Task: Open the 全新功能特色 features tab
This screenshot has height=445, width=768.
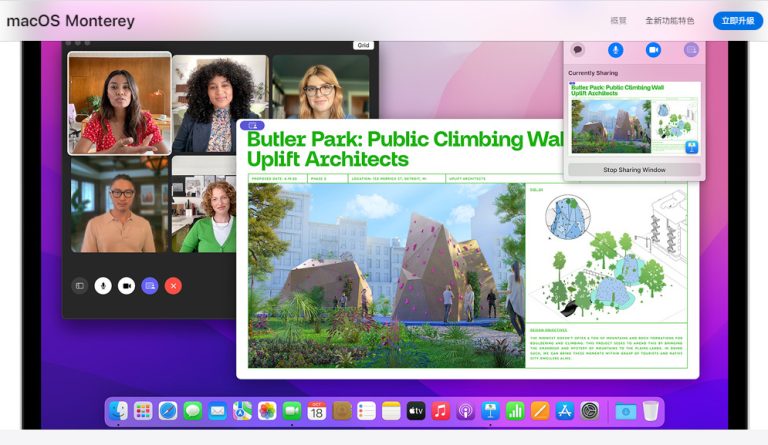Action: point(670,21)
